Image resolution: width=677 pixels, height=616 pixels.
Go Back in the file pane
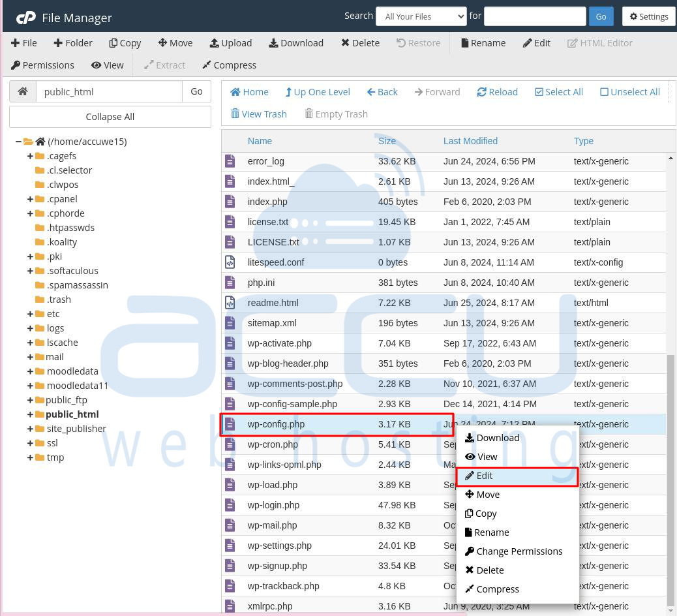(x=382, y=92)
